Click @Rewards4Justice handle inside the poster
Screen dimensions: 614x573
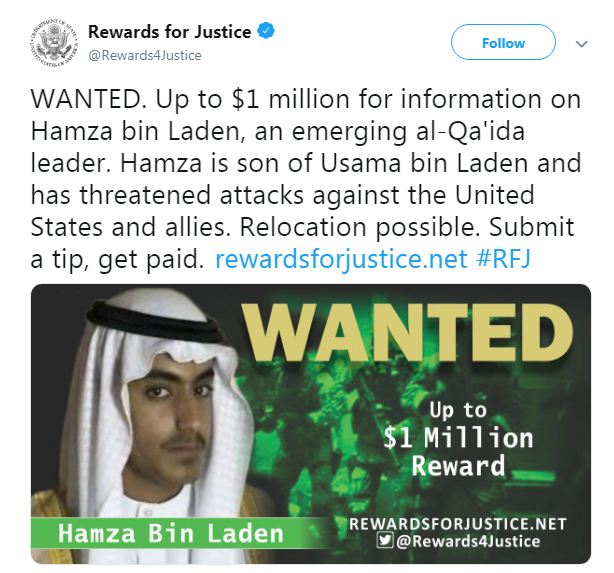tap(468, 541)
